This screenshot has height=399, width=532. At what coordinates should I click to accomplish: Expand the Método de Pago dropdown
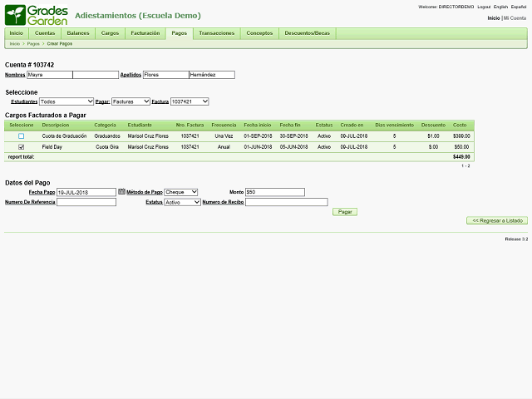(x=180, y=192)
